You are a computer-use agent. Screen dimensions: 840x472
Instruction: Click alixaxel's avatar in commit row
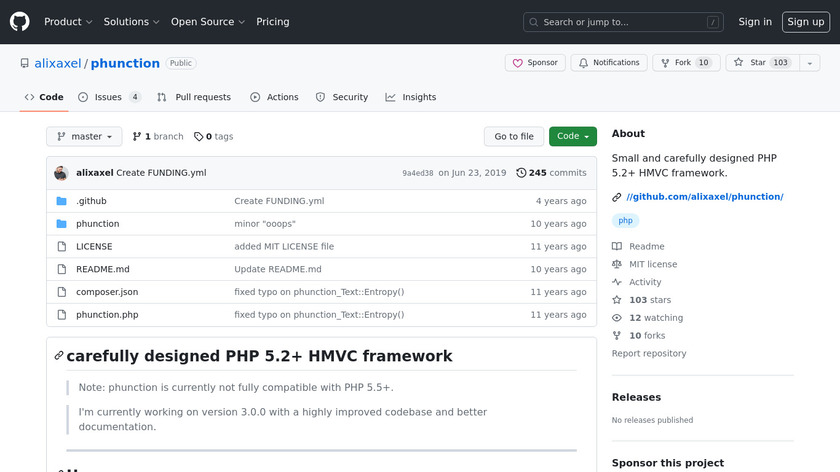pyautogui.click(x=61, y=173)
